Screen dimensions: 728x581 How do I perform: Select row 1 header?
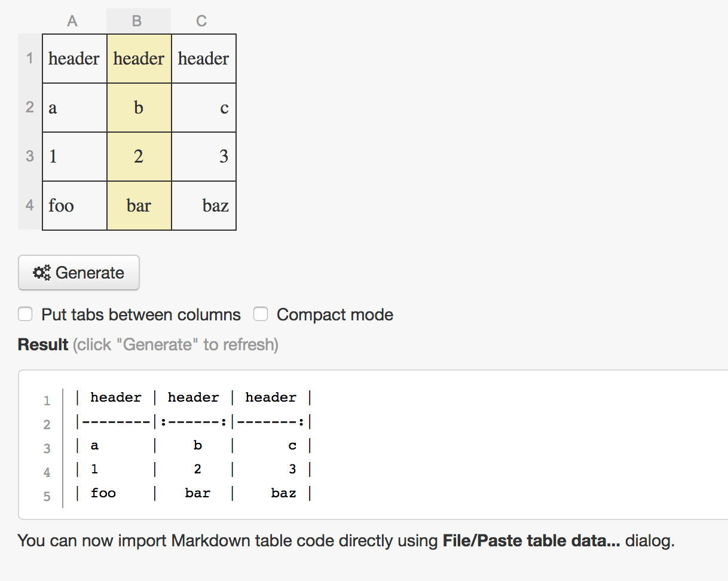click(x=30, y=59)
